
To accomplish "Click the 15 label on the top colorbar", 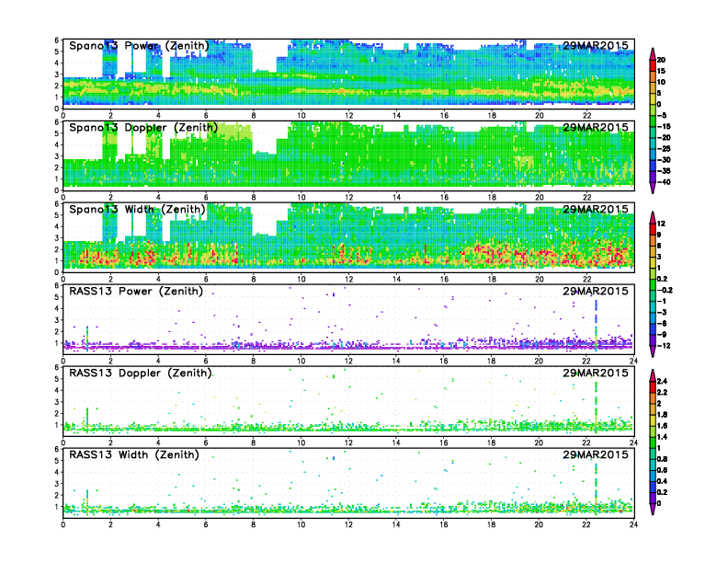I will 661,71.
